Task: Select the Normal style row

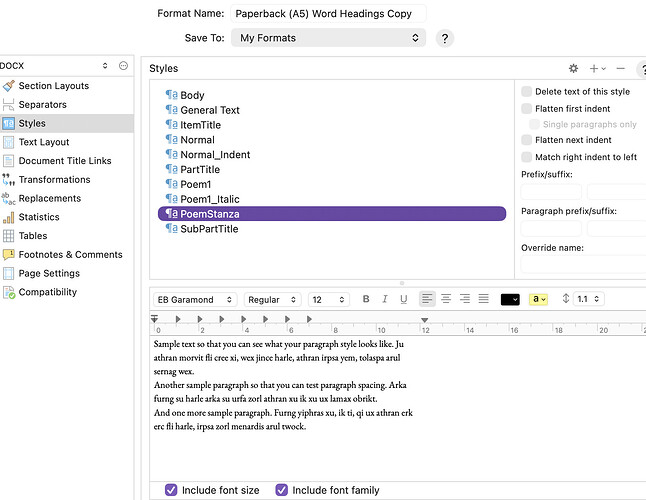Action: [x=332, y=140]
